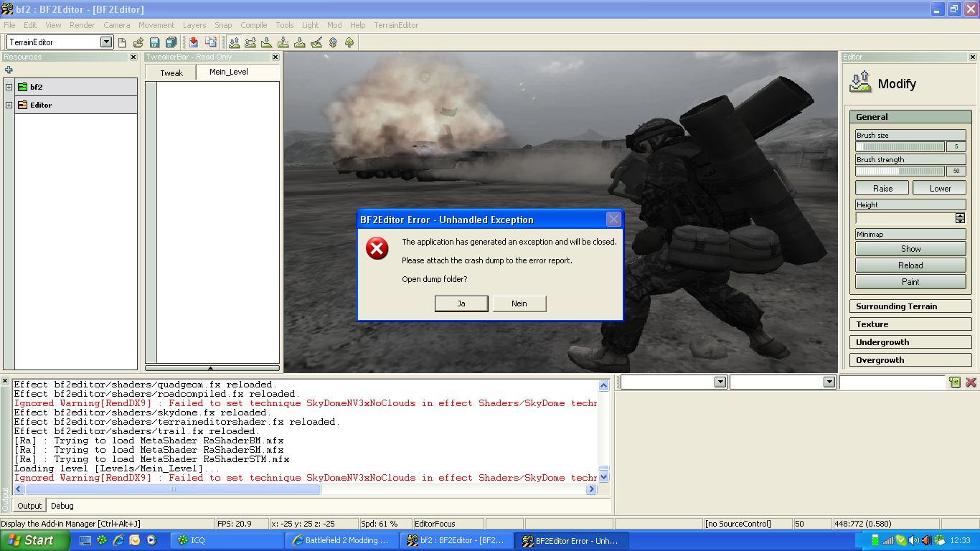980x551 pixels.
Task: Switch to the ICQ taskbar item
Action: tap(228, 540)
